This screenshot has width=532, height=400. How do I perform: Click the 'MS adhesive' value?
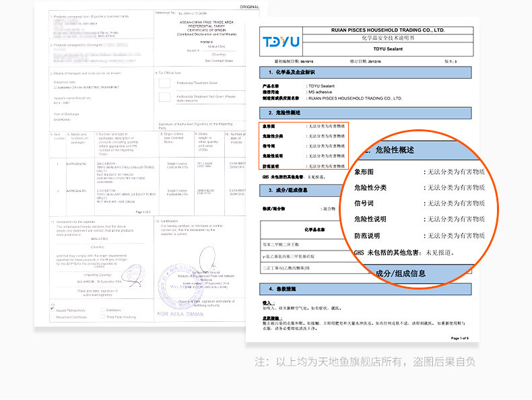point(321,92)
